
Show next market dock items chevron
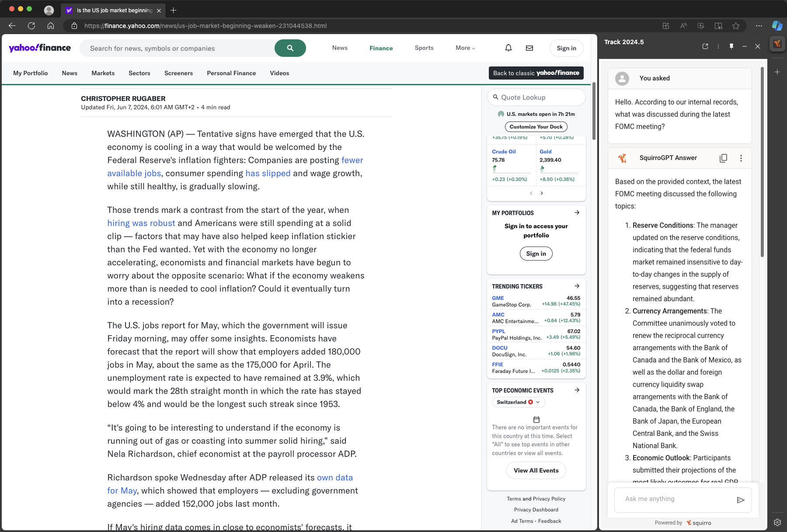click(542, 193)
